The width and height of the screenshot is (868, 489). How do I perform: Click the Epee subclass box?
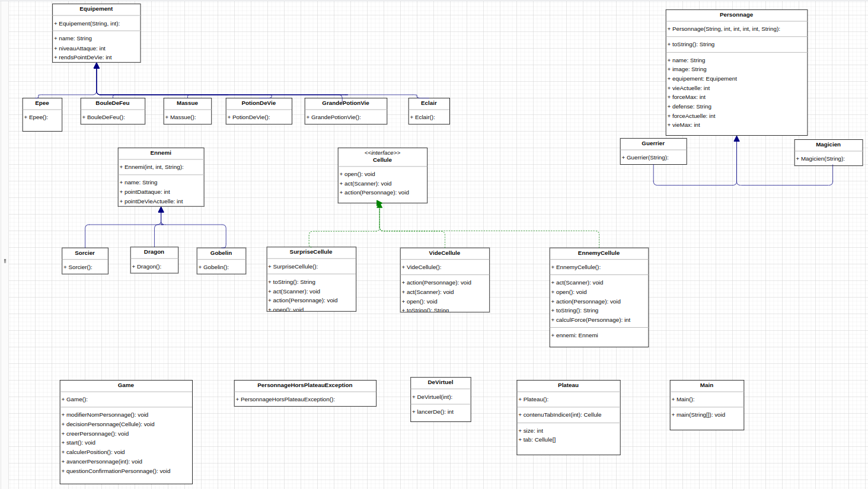tap(42, 111)
